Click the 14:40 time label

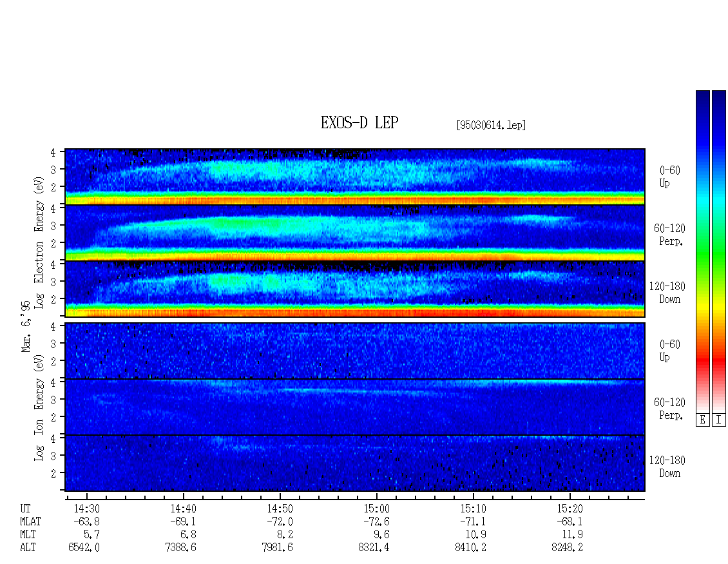[x=184, y=509]
